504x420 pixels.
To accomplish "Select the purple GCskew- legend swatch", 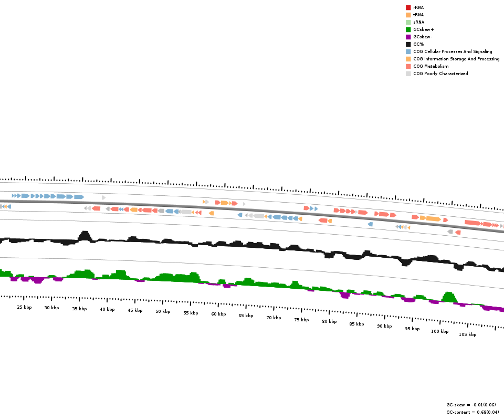I will point(408,37).
